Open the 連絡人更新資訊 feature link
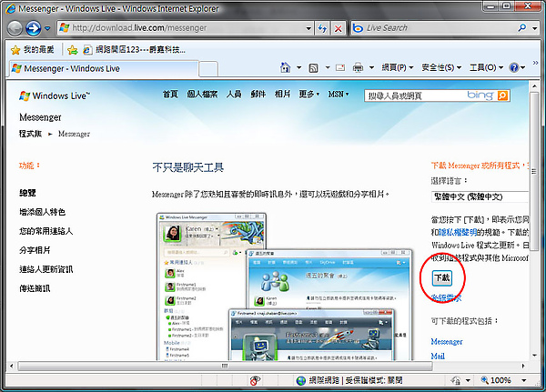 [46, 269]
